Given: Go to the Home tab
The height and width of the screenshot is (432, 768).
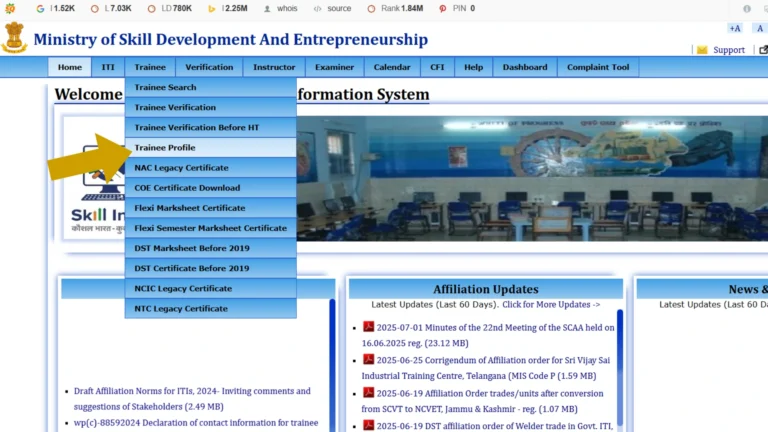Looking at the screenshot, I should pyautogui.click(x=70, y=67).
